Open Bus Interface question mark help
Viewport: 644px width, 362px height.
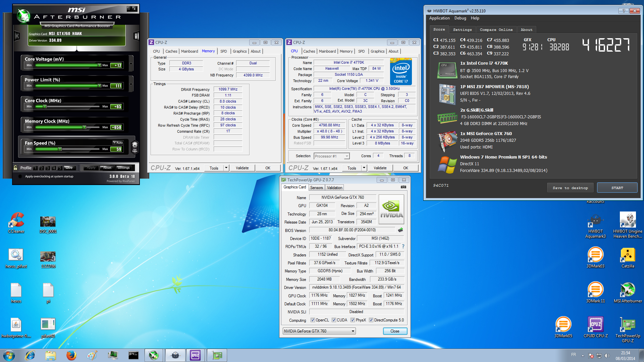coord(403,246)
